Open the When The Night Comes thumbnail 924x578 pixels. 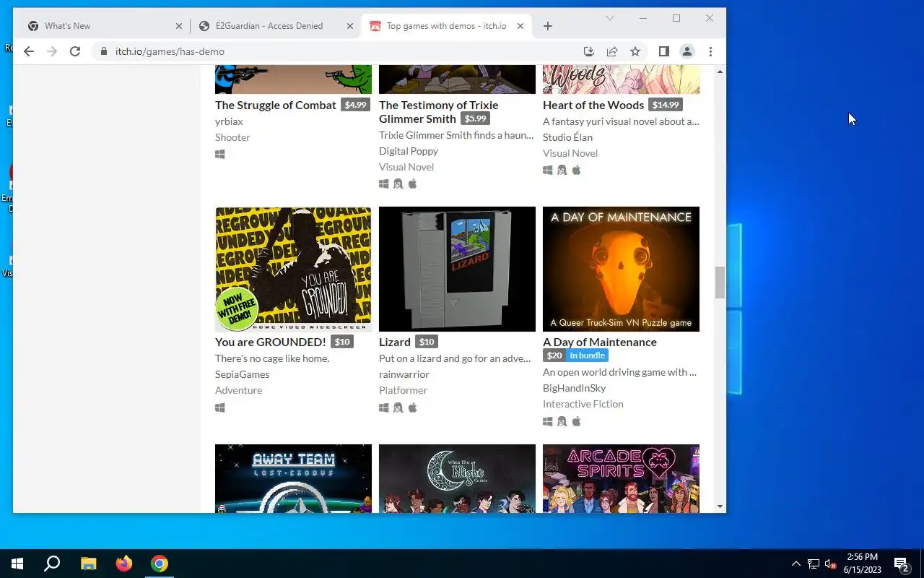[x=457, y=478]
